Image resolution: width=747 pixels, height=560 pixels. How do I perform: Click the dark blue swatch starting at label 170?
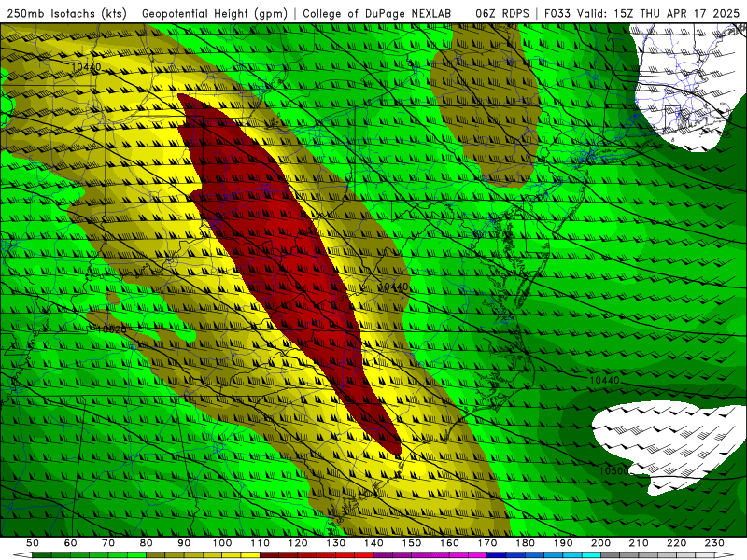tap(497, 555)
